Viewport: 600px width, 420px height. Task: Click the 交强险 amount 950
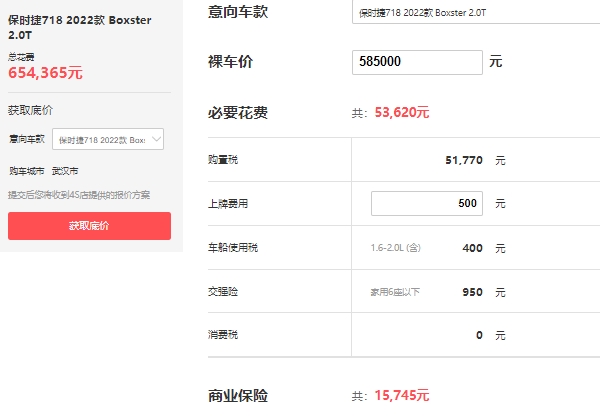(471, 291)
